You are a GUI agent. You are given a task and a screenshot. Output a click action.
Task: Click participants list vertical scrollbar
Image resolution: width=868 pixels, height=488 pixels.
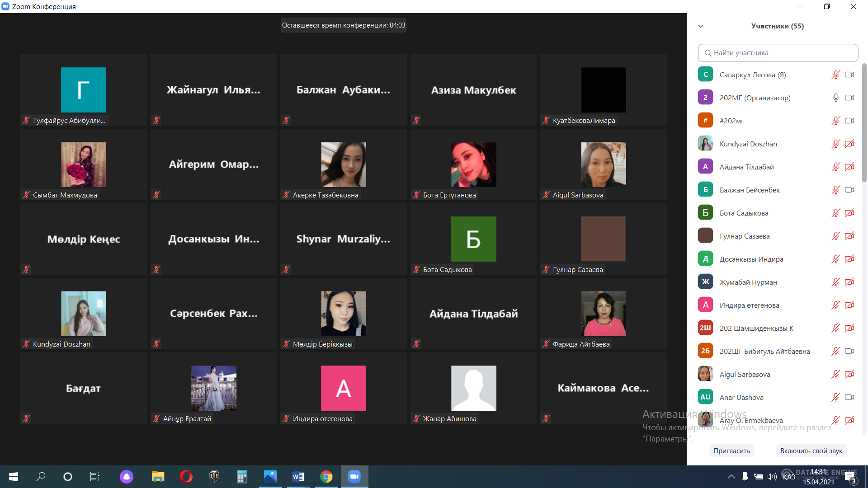coord(864,122)
